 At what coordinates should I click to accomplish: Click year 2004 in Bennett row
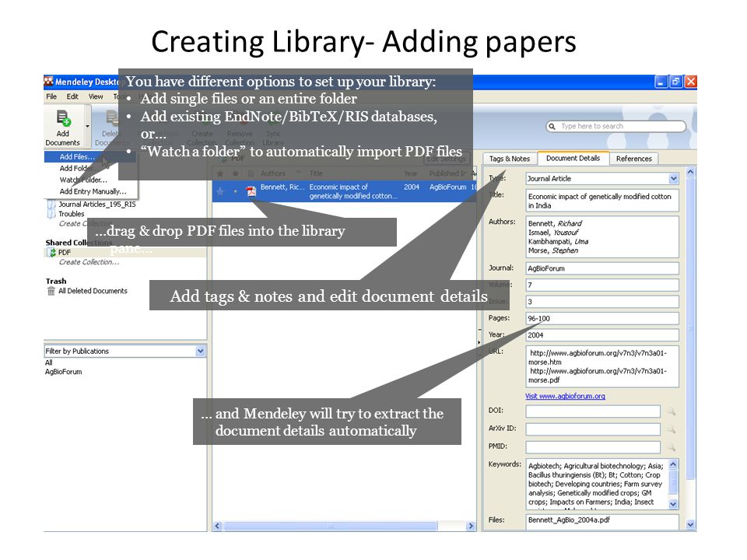click(x=412, y=187)
